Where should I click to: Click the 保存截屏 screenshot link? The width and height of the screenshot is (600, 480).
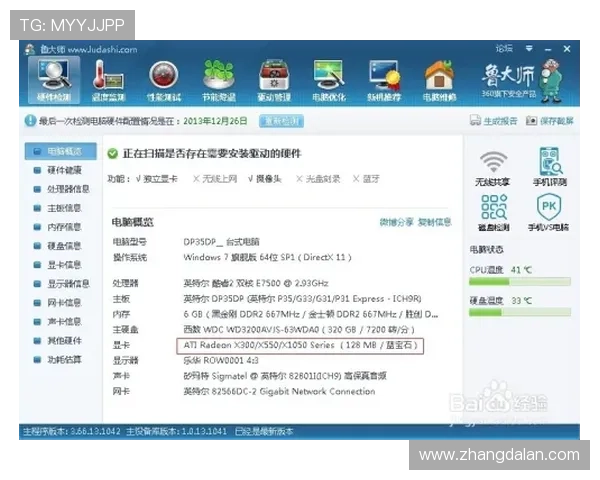(x=549, y=121)
